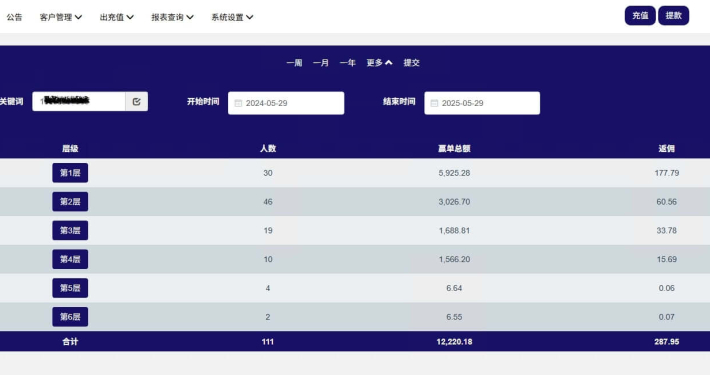Select the rebate 33.78 cell

(x=667, y=231)
